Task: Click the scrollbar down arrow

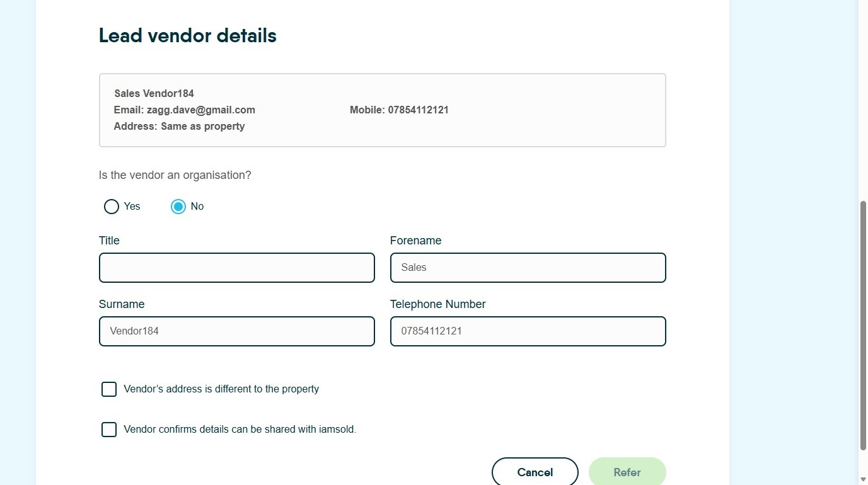Action: [x=863, y=479]
